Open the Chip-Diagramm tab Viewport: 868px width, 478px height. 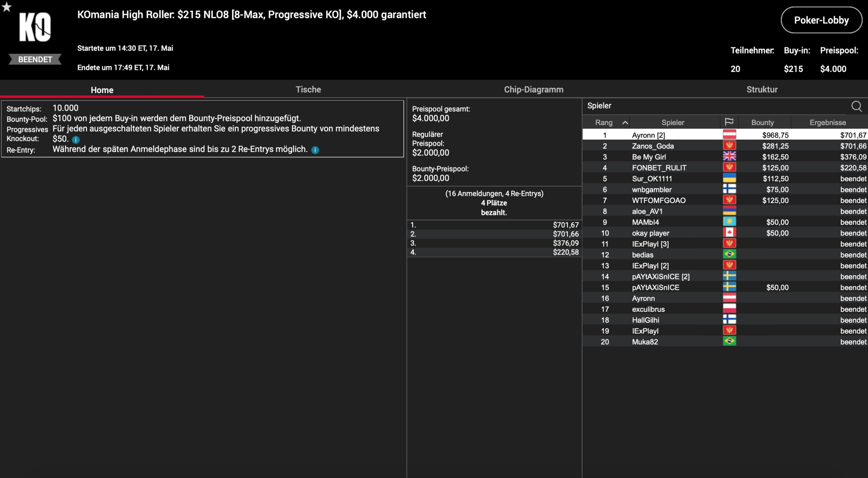coord(533,89)
